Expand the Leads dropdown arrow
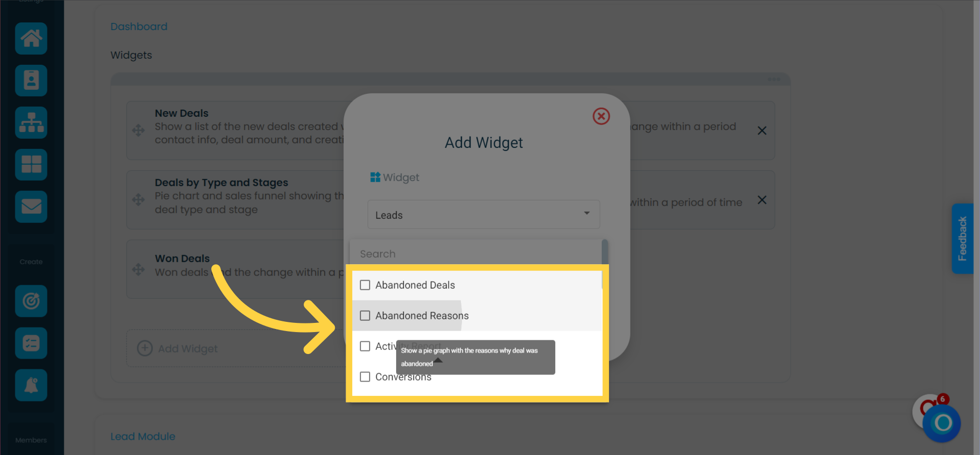980x455 pixels. coord(587,213)
